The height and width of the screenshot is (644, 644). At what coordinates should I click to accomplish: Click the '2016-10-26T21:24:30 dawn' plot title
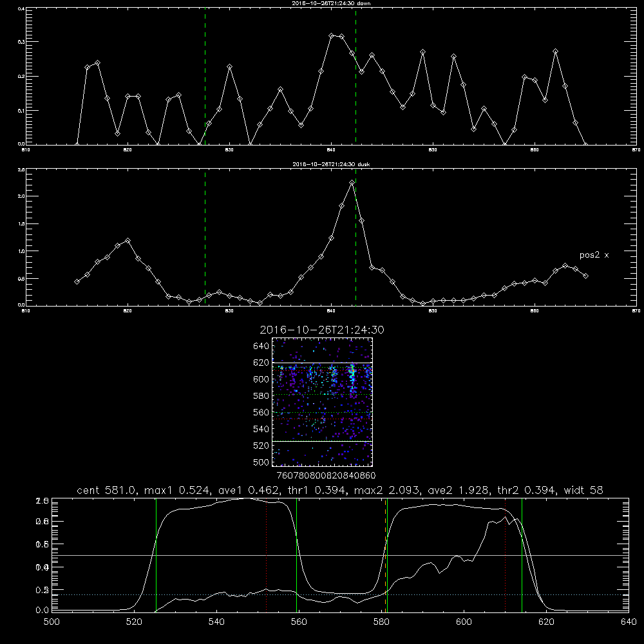coord(332,3)
